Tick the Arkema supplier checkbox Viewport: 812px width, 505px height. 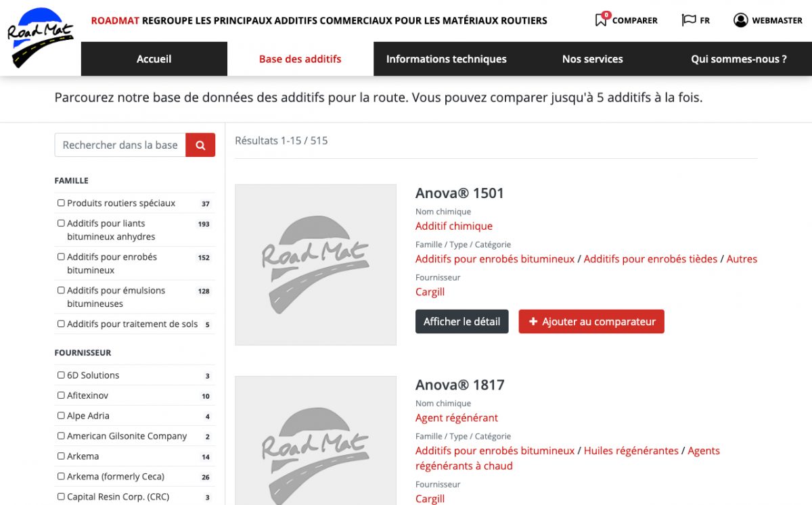tap(62, 456)
